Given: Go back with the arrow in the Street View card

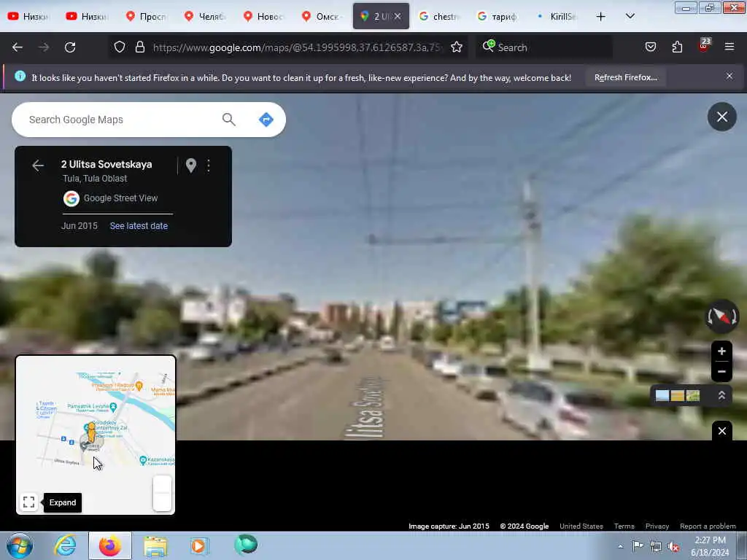Looking at the screenshot, I should pos(38,166).
